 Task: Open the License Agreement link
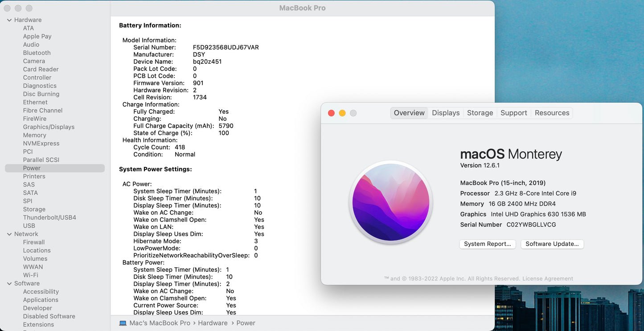tap(548, 278)
